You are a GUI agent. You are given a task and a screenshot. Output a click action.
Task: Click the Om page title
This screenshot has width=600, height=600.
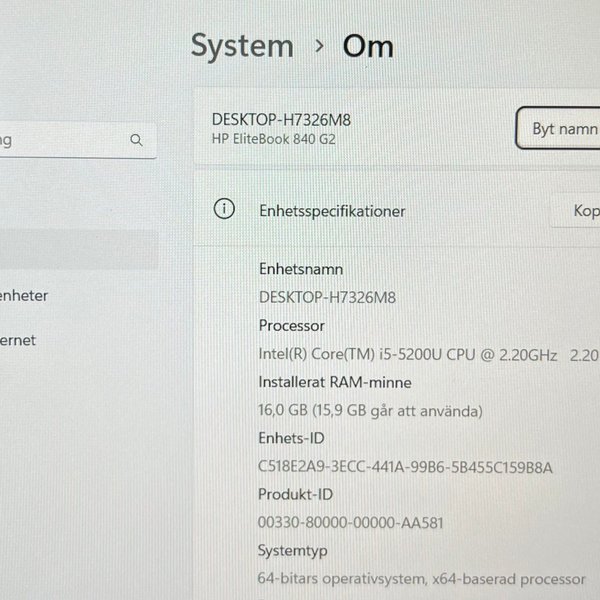click(368, 46)
